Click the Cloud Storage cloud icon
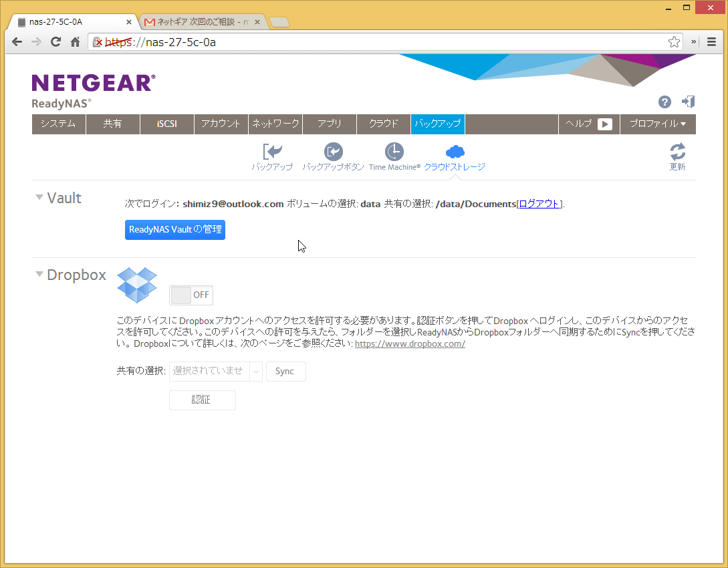The height and width of the screenshot is (568, 728). pos(455,152)
